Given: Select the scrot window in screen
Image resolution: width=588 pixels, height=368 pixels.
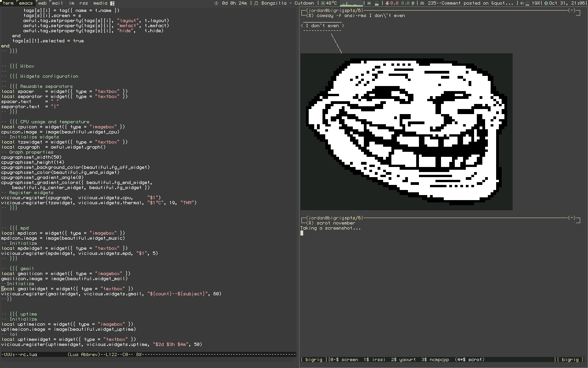Looking at the screenshot, I should (469, 360).
